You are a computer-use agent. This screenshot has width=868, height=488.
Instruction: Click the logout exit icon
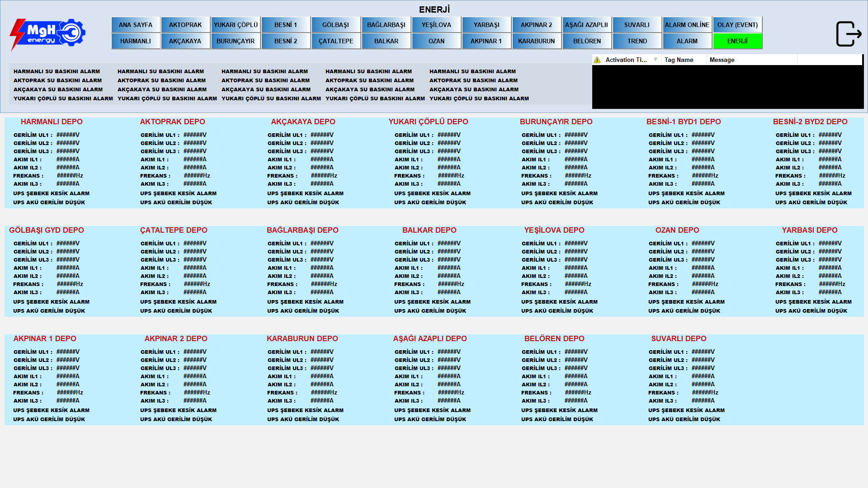click(848, 34)
